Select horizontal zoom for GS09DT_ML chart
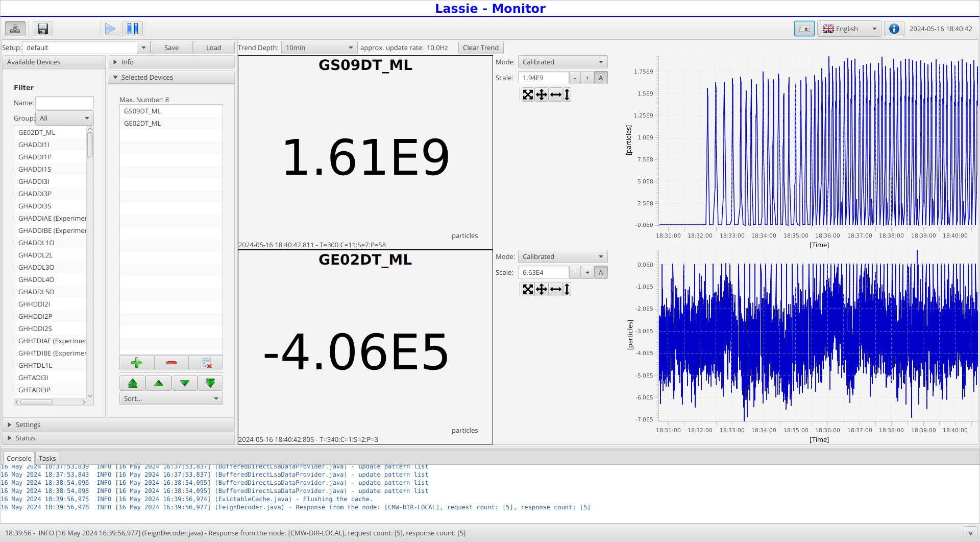The width and height of the screenshot is (980, 542). coord(556,95)
